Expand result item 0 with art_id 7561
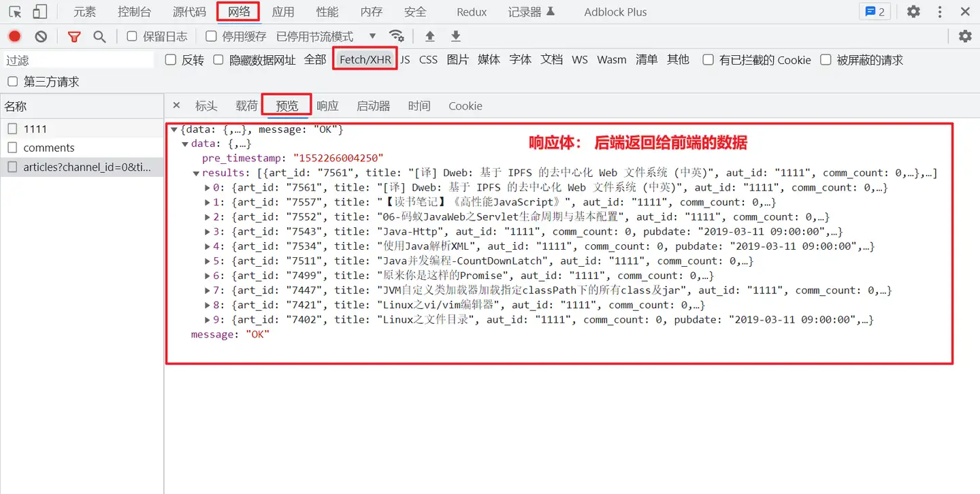Screen dimensions: 980x494 pyautogui.click(x=208, y=188)
